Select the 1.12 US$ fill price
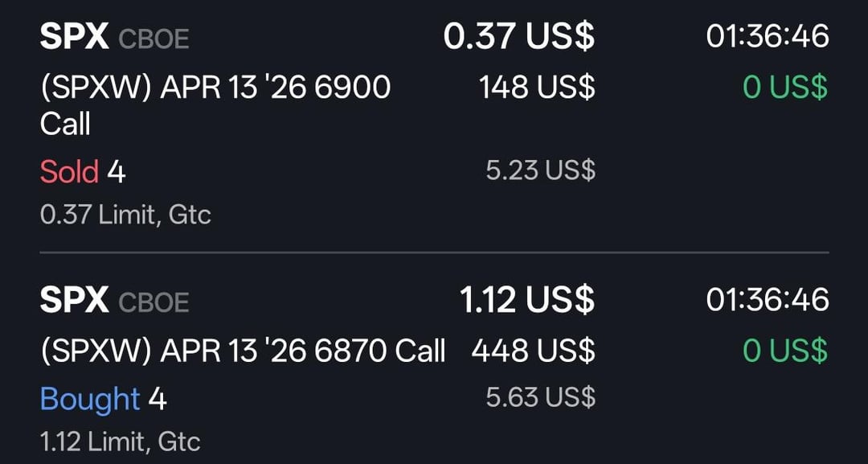 pos(527,301)
